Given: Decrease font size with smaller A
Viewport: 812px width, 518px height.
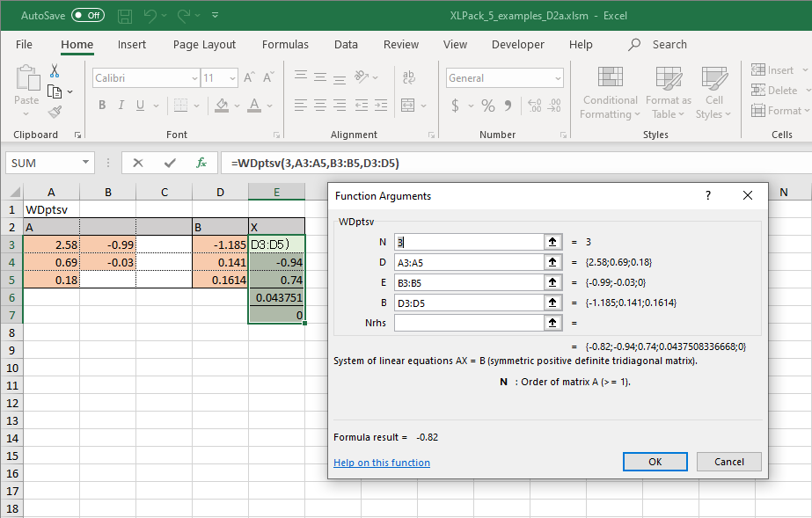Looking at the screenshot, I should (268, 77).
